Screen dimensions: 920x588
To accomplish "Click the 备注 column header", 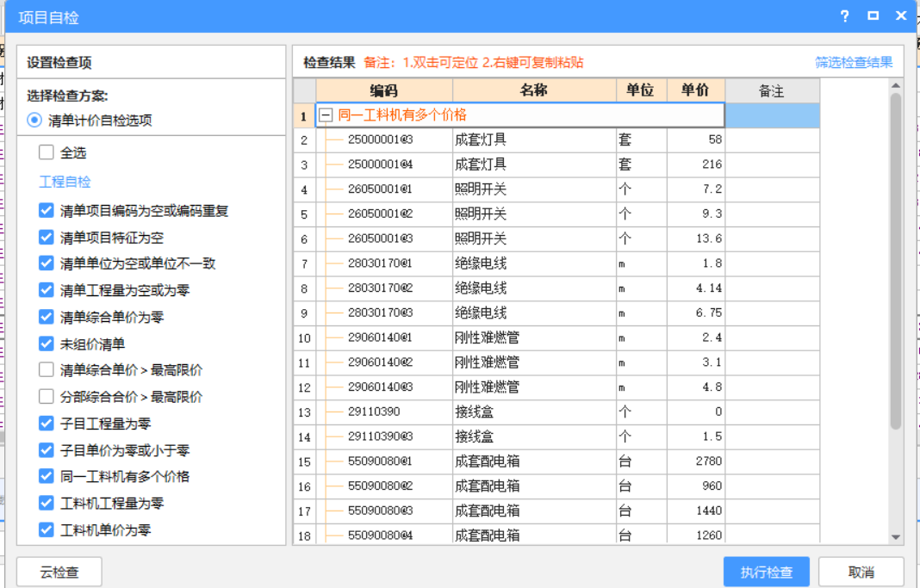I will (772, 90).
